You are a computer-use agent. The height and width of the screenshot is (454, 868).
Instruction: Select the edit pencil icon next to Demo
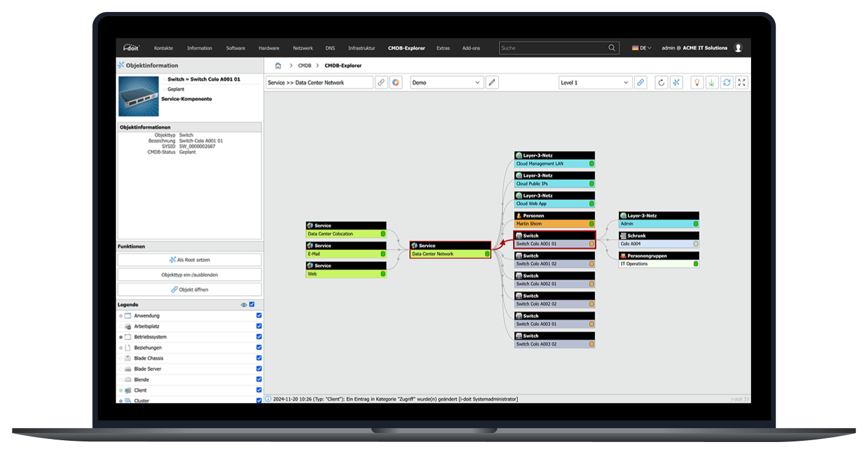coord(492,82)
